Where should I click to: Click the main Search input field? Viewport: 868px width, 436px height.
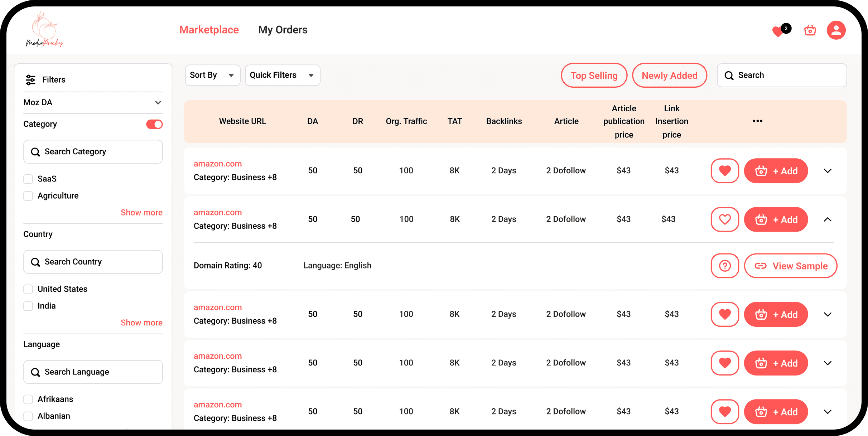(x=782, y=75)
